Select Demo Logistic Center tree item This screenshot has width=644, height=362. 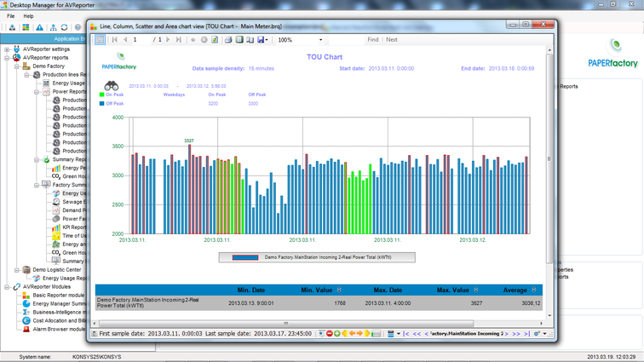[x=57, y=270]
